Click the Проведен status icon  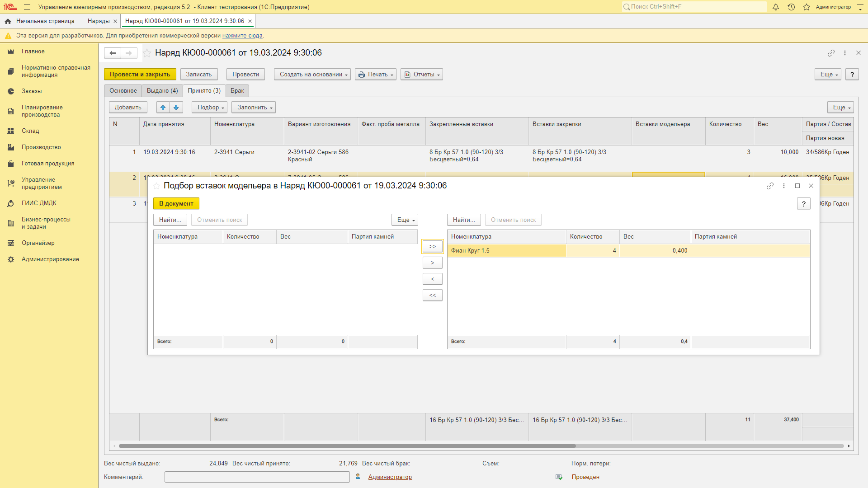[559, 477]
